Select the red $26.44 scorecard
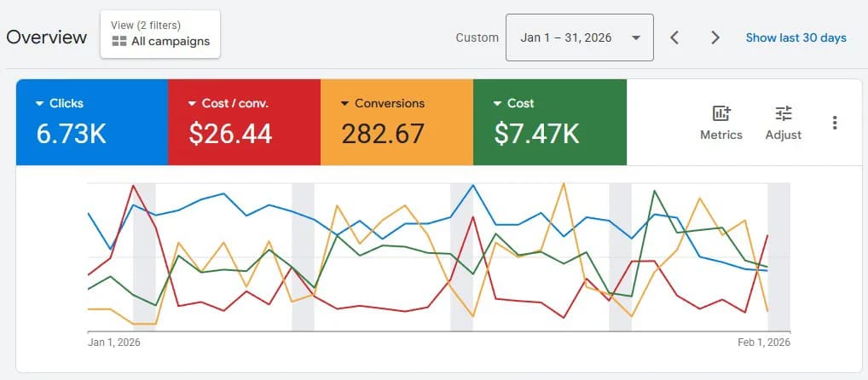The image size is (868, 380). pyautogui.click(x=244, y=122)
